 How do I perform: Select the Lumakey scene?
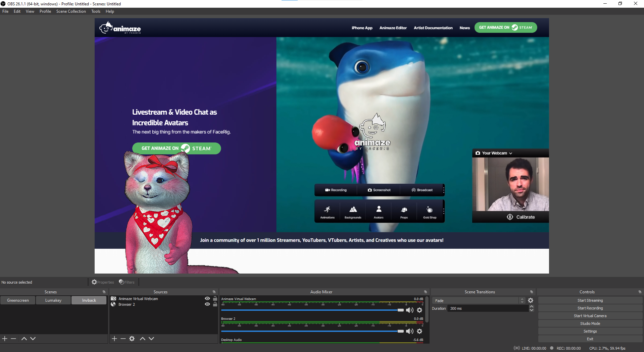pos(53,300)
